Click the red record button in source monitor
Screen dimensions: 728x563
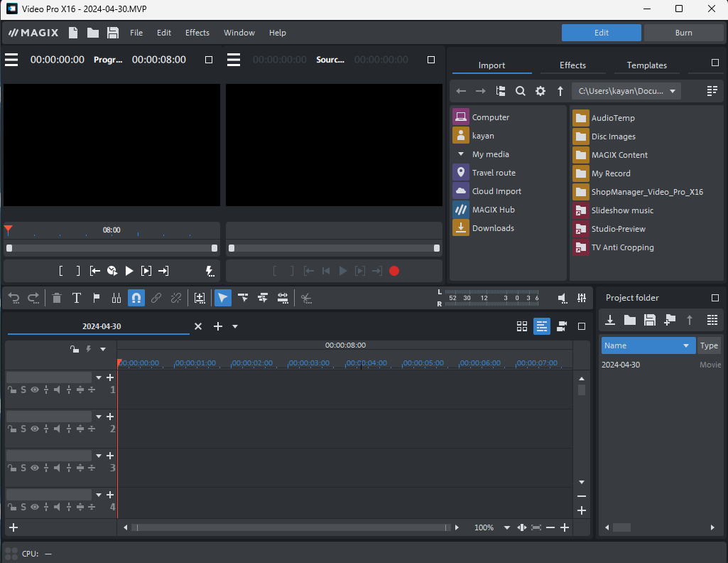pos(394,271)
